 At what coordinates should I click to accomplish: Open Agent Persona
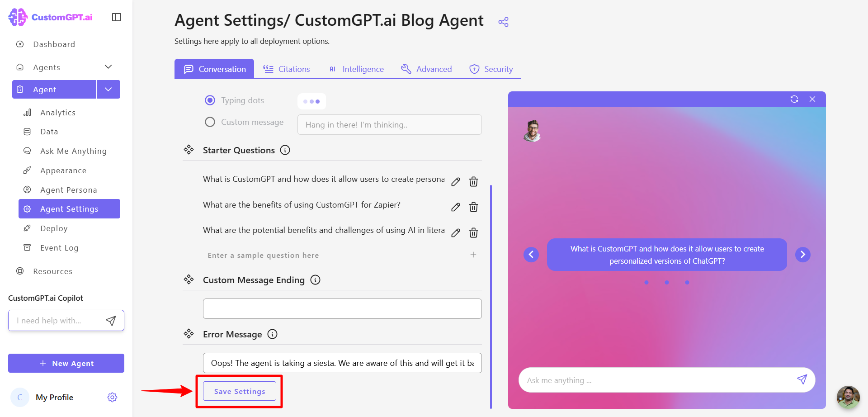pyautogui.click(x=68, y=190)
